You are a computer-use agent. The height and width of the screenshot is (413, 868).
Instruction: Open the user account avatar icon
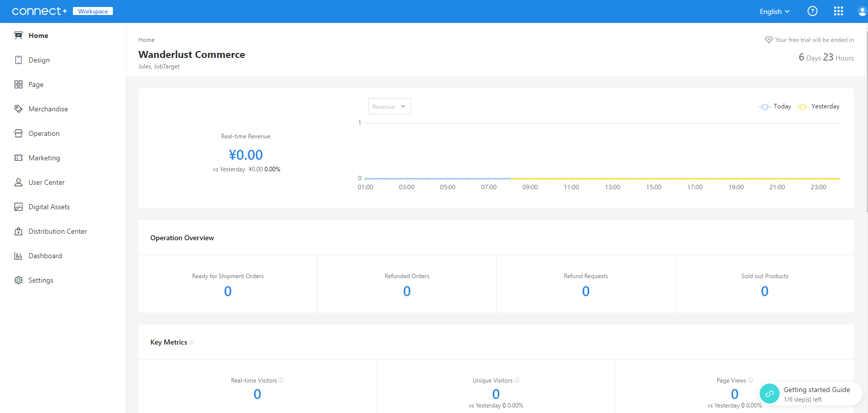(x=863, y=11)
